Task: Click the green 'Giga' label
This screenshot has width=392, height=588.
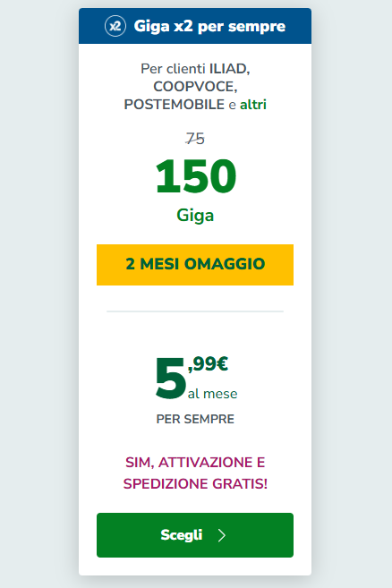Action: click(195, 216)
